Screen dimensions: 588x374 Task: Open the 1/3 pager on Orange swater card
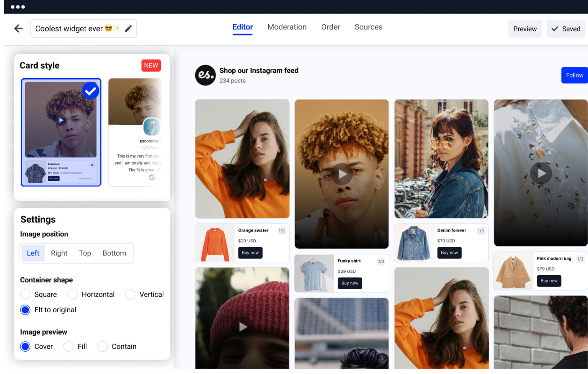pos(282,231)
